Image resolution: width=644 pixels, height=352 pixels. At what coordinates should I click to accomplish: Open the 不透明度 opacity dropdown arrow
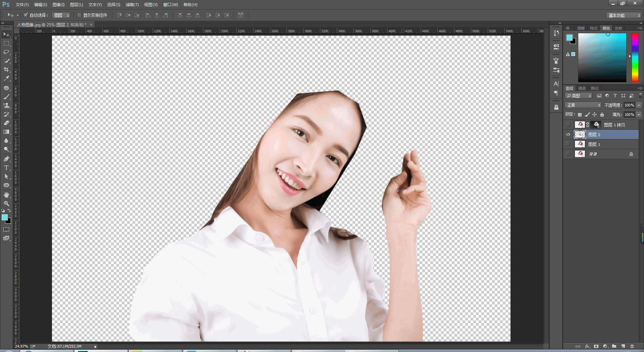639,105
